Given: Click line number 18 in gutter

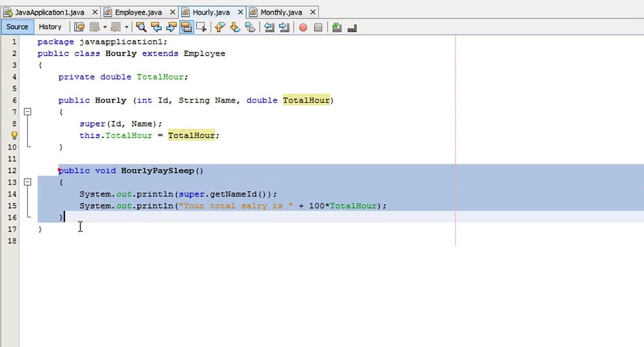Looking at the screenshot, I should point(12,241).
